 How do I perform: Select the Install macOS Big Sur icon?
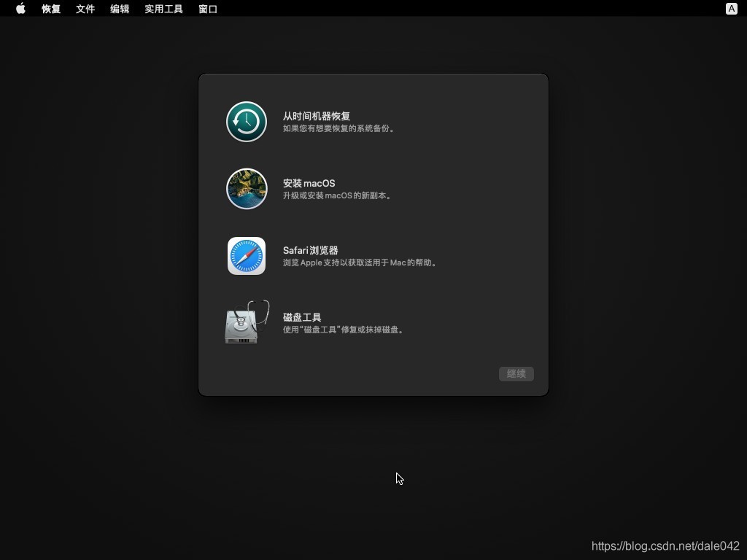click(x=247, y=189)
